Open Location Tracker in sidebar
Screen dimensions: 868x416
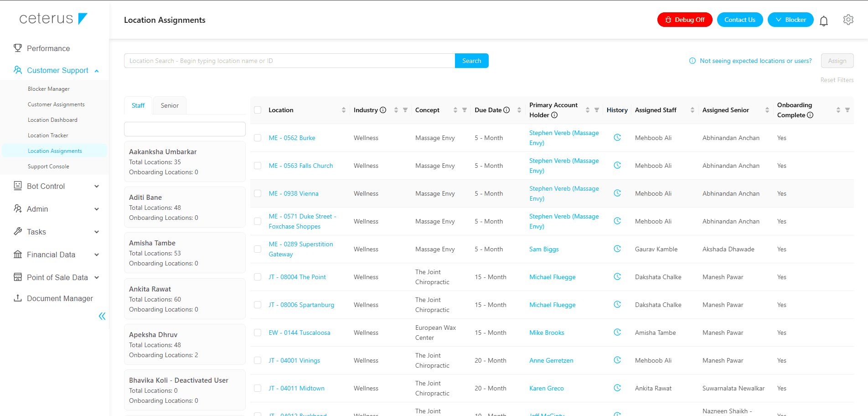(x=48, y=135)
